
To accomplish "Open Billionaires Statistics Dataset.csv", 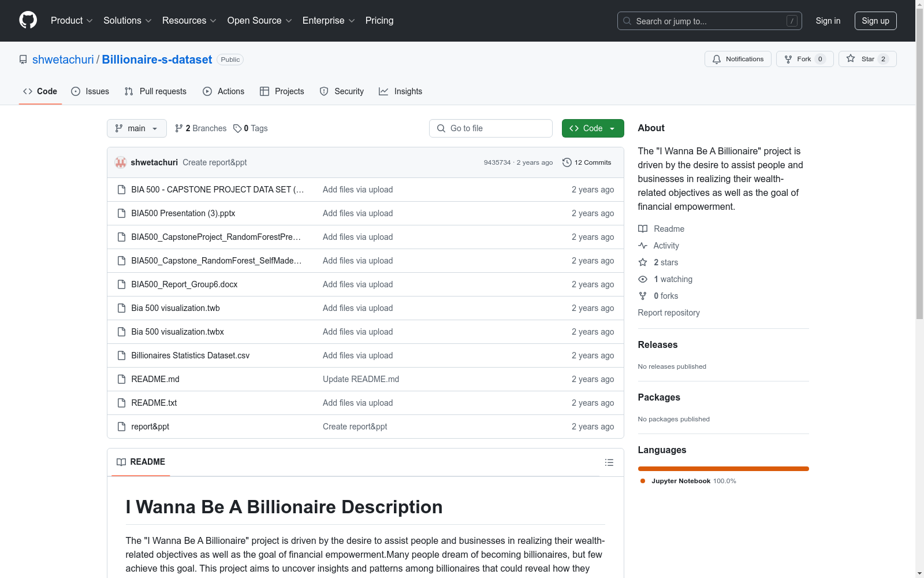I will coord(190,355).
